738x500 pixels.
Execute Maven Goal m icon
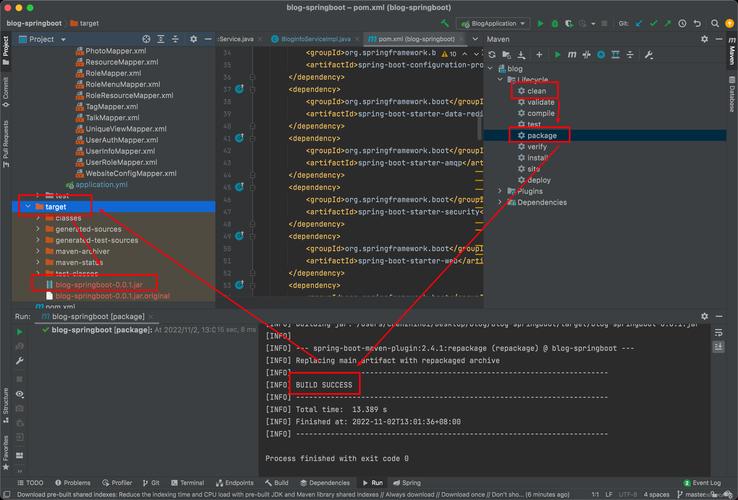coord(572,55)
